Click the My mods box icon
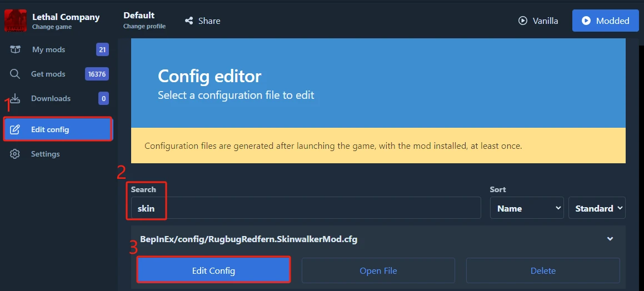644x291 pixels. tap(16, 49)
